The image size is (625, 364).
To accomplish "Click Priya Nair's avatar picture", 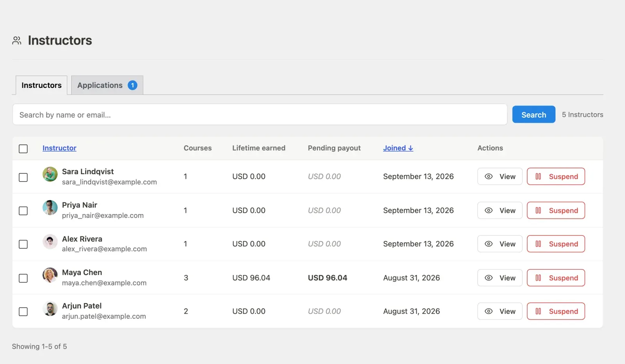I will pos(50,208).
